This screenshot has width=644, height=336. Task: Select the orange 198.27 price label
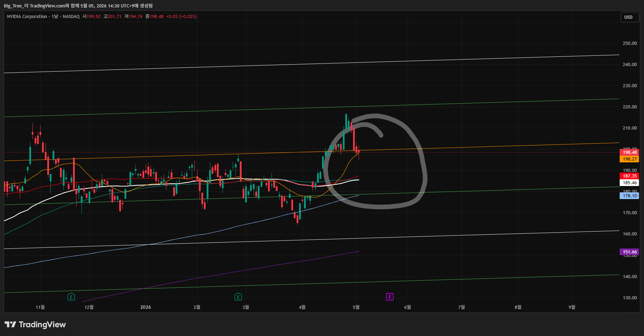click(x=630, y=159)
